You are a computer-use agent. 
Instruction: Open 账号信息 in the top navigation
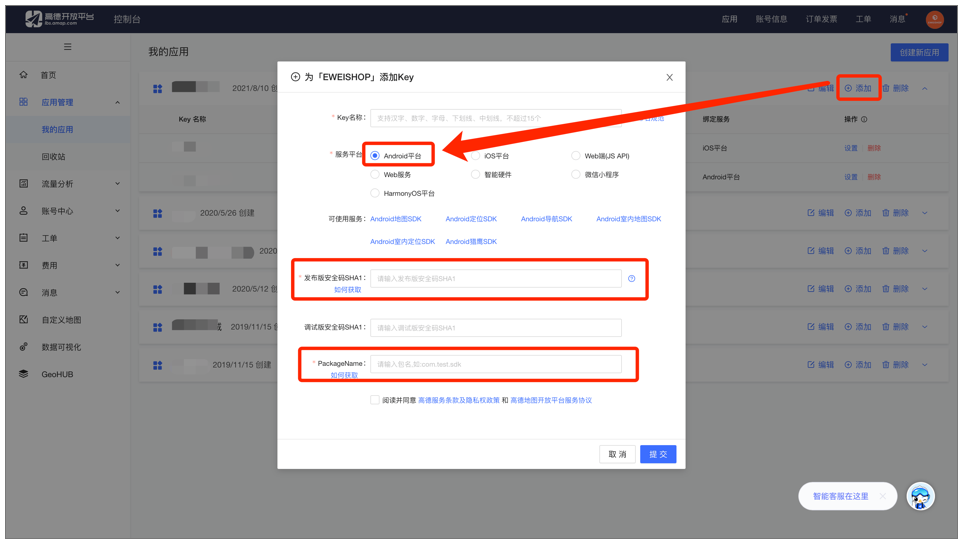coord(771,19)
